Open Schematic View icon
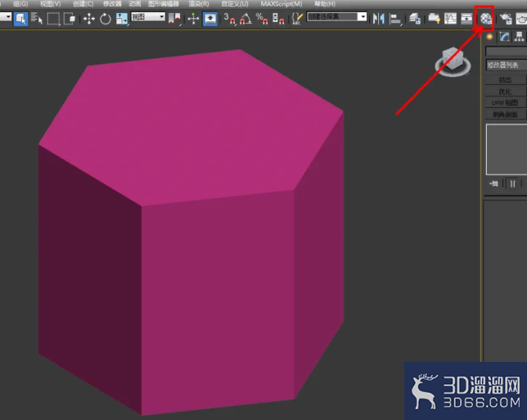Viewport: 527px width, 420px height. (x=466, y=19)
